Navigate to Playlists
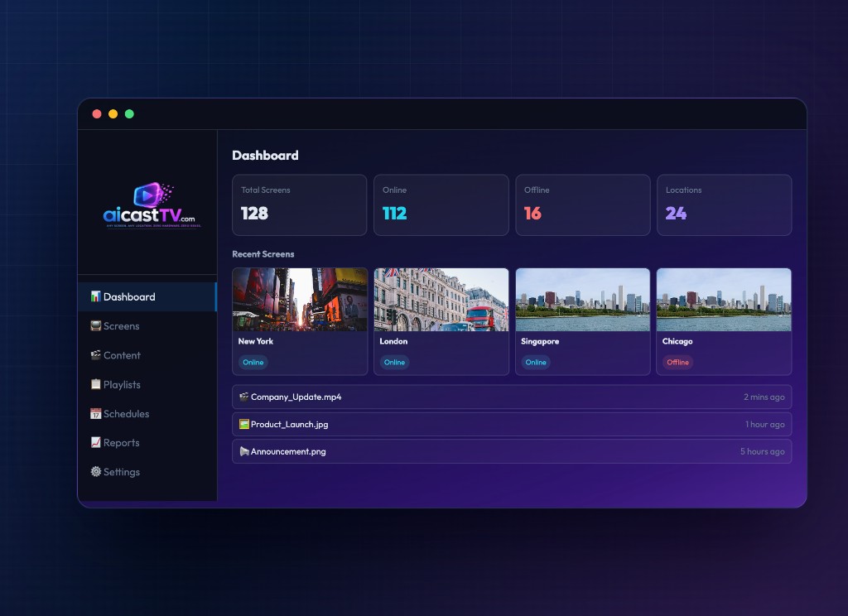Screen dimensions: 848x616 click(147, 384)
